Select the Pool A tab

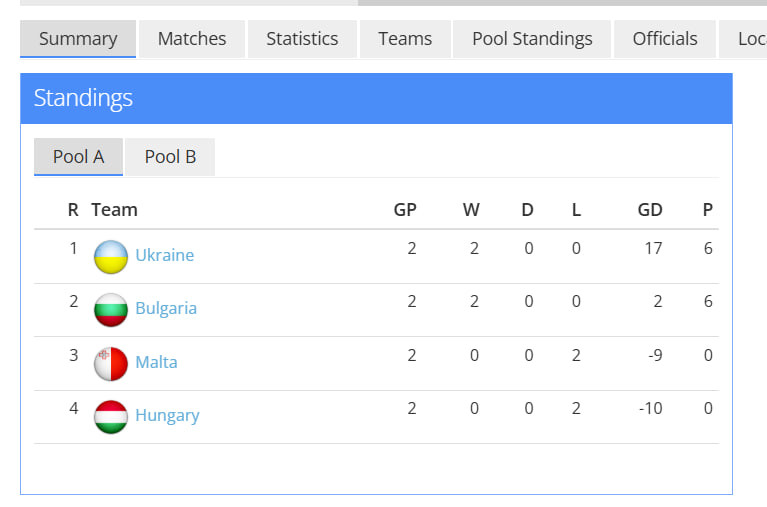pyautogui.click(x=78, y=157)
